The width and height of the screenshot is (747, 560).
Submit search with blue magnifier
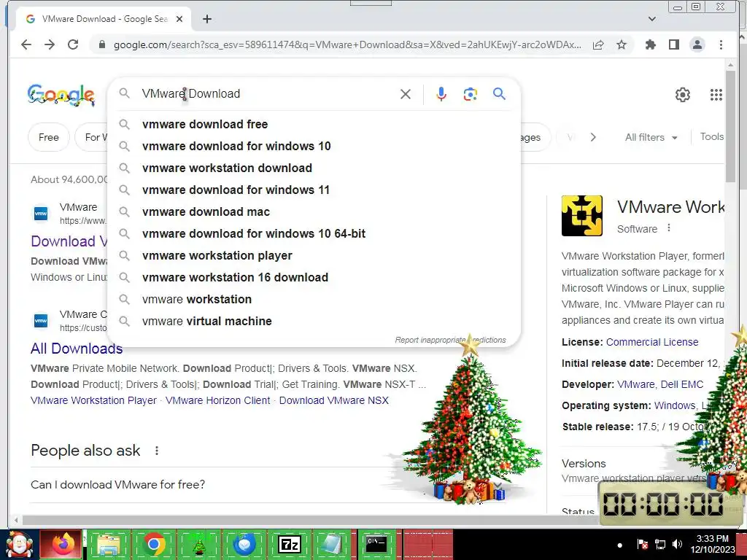[499, 93]
